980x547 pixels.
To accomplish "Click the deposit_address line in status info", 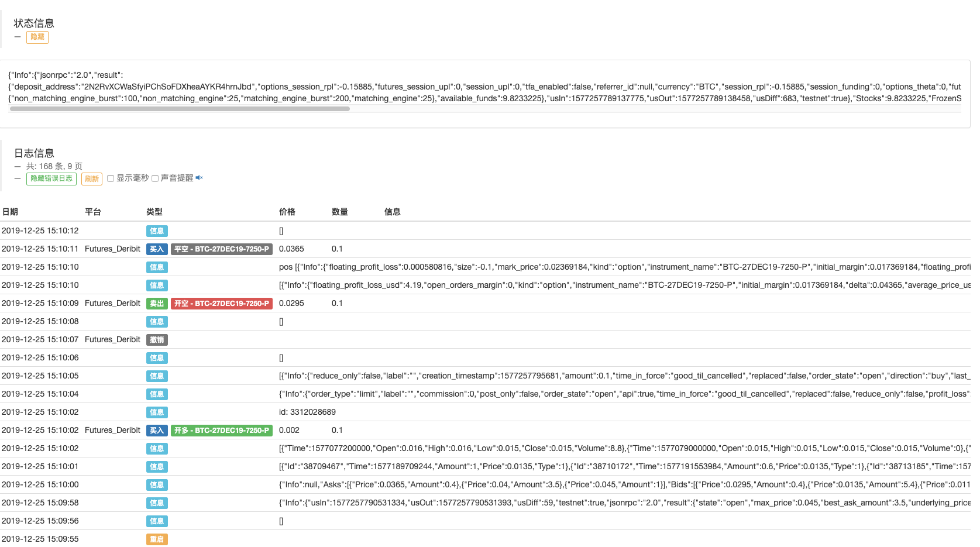I will [x=484, y=87].
